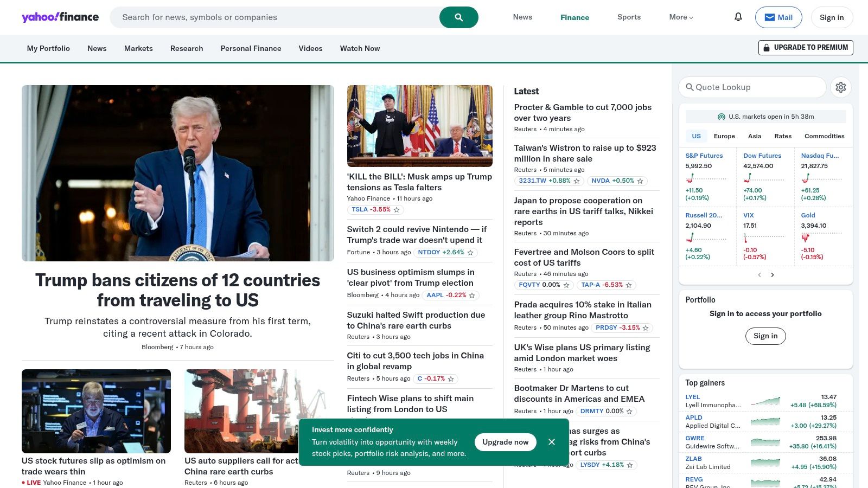The image size is (868, 488).
Task: Open APLD top gainer sparkline chart
Action: pos(765,421)
